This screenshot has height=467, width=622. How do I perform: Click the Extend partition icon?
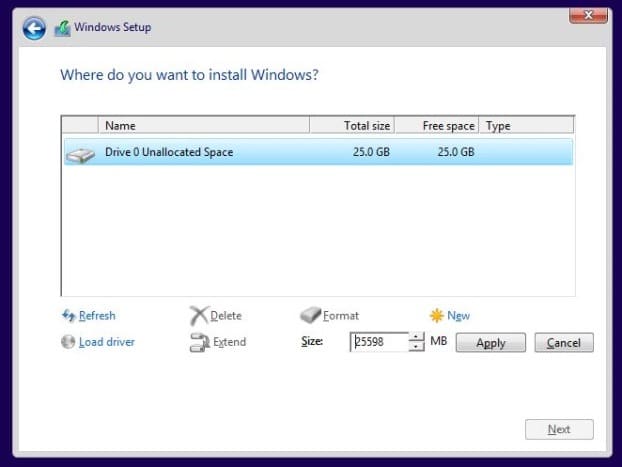click(x=200, y=342)
